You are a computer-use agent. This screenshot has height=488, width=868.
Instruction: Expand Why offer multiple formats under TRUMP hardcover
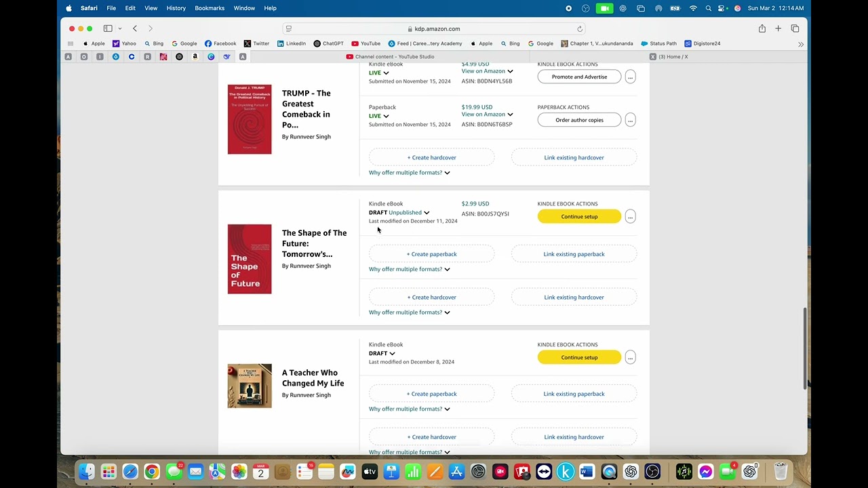pos(409,172)
